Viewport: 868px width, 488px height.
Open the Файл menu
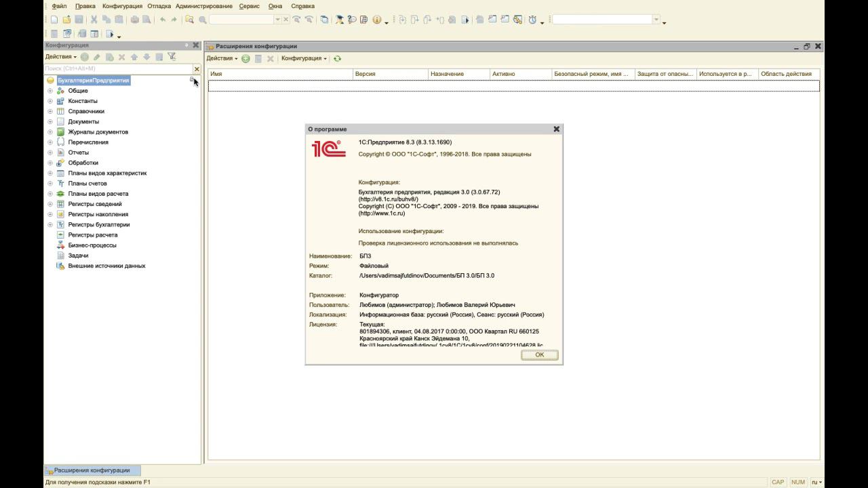pyautogui.click(x=59, y=6)
